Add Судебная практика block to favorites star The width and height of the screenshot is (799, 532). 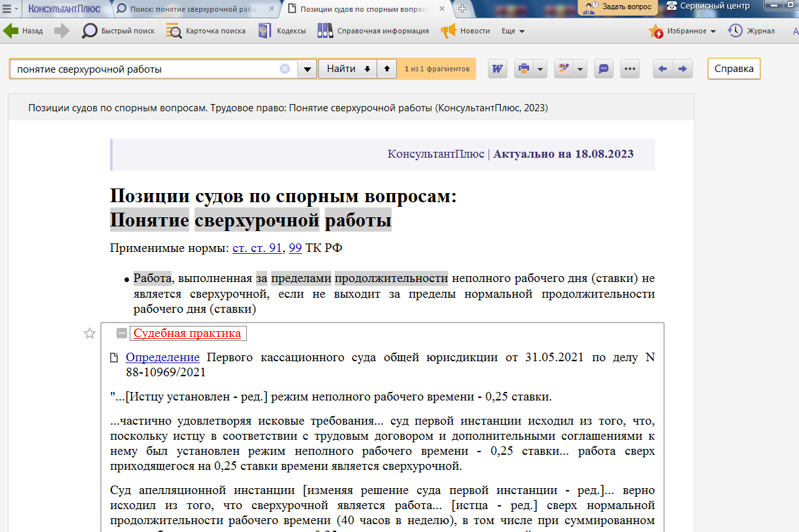[90, 334]
